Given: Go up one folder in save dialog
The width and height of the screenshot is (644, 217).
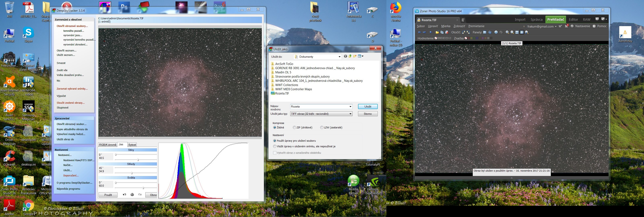Looking at the screenshot, I should 350,56.
